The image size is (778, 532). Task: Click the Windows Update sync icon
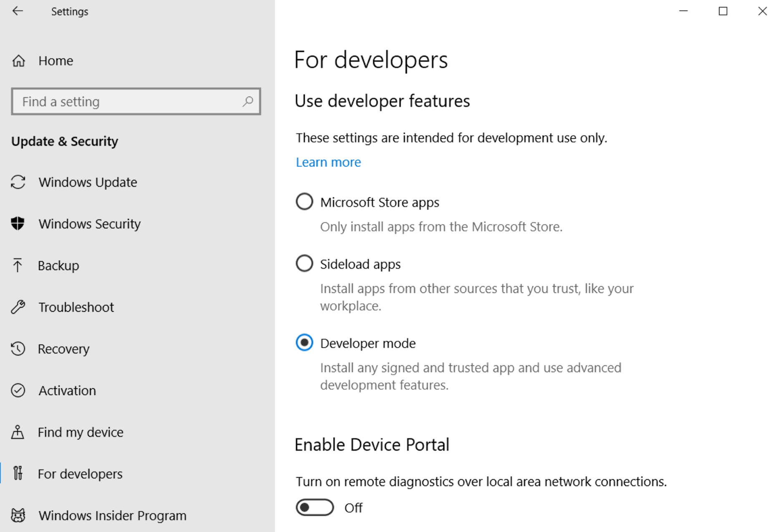pyautogui.click(x=18, y=182)
